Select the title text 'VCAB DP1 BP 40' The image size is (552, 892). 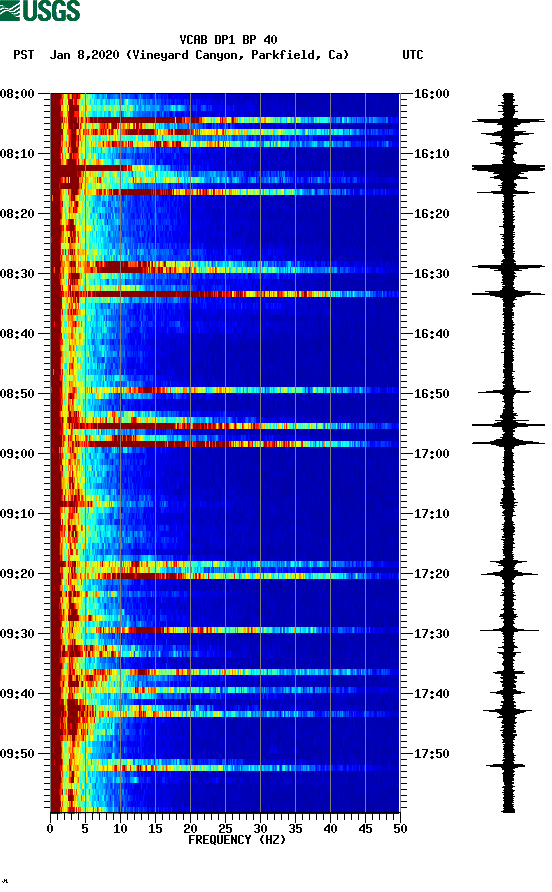[x=228, y=40]
